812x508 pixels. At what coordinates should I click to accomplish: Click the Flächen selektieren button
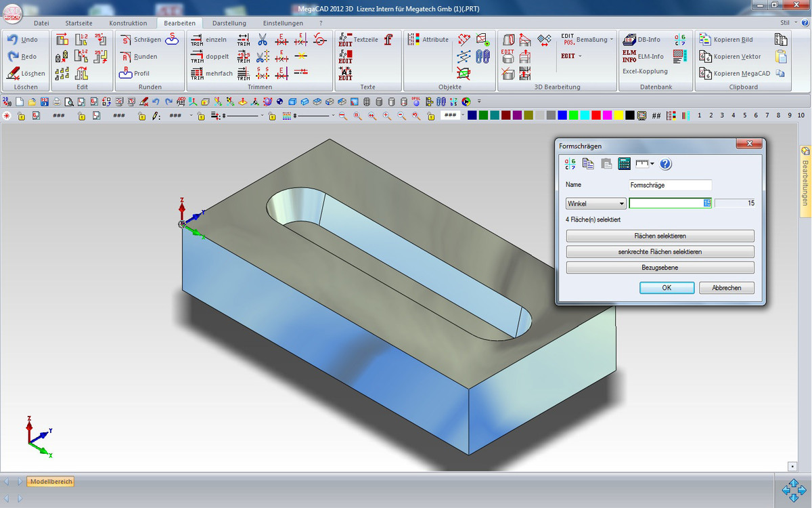(x=660, y=236)
